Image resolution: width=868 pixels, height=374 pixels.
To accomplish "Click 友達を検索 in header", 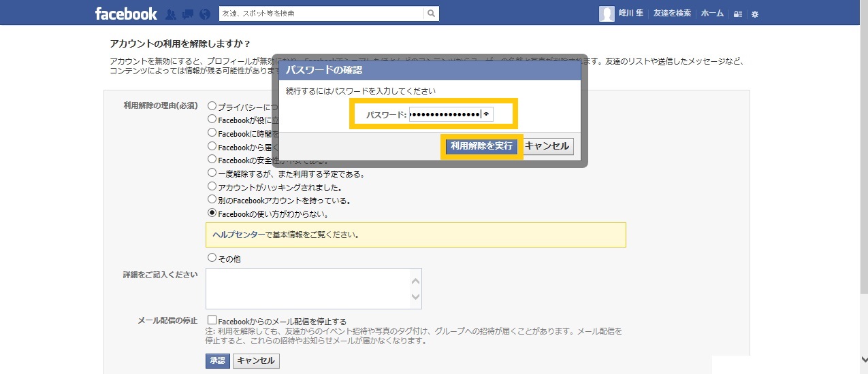I will [x=672, y=13].
